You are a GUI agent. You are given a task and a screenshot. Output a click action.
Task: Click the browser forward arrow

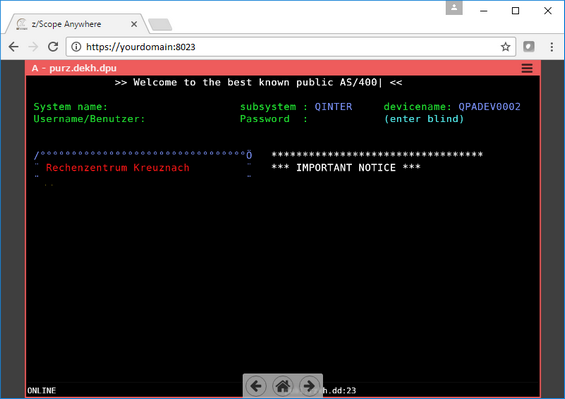(x=33, y=47)
